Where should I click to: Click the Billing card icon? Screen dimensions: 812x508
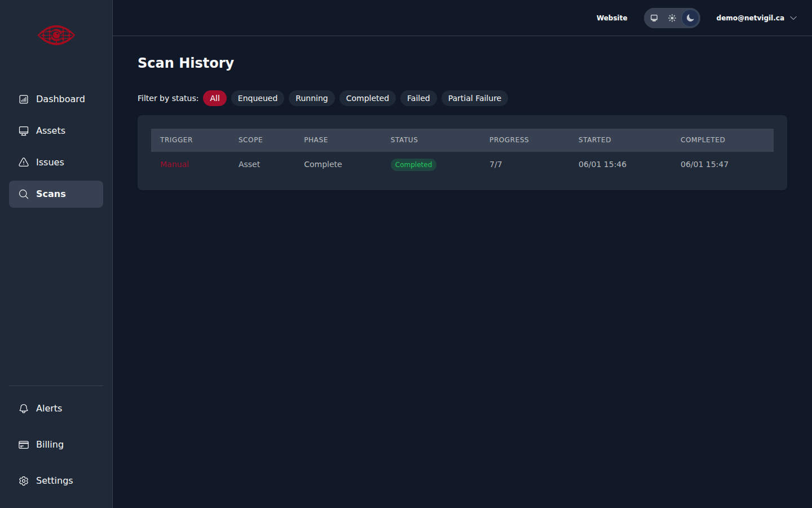pos(24,445)
